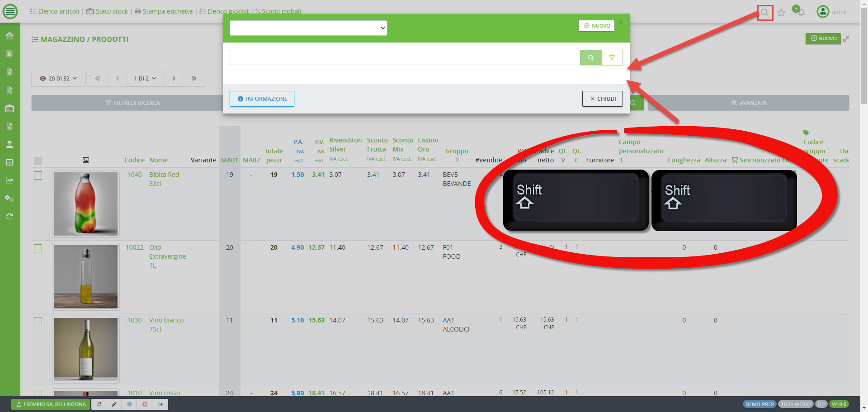
Task: Tick the checkbox for Bibita Red 33cl
Action: [38, 175]
